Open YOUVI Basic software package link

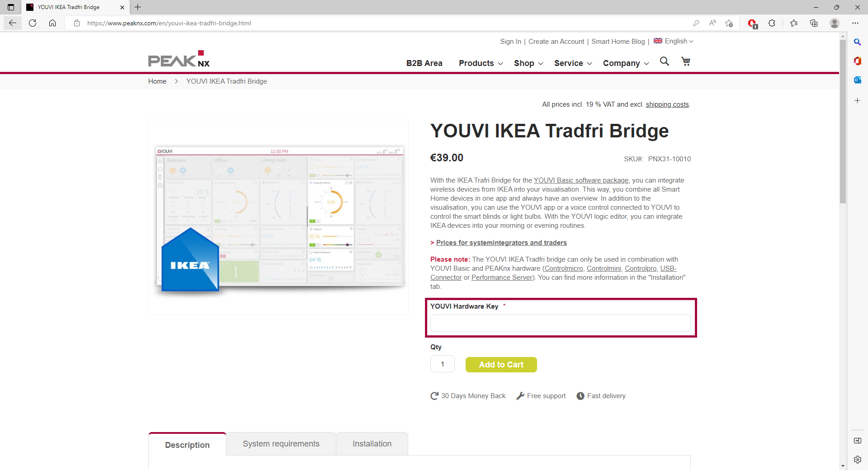(x=581, y=180)
